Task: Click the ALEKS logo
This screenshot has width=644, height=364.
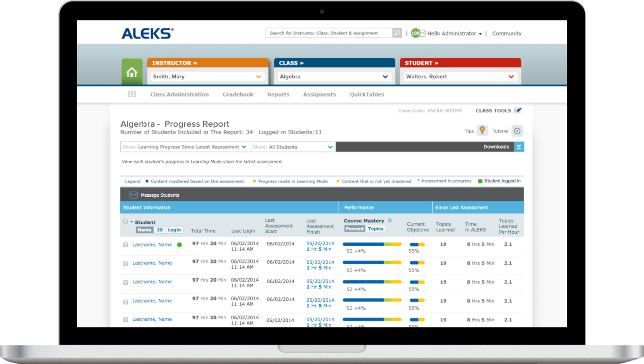Action: tap(148, 33)
